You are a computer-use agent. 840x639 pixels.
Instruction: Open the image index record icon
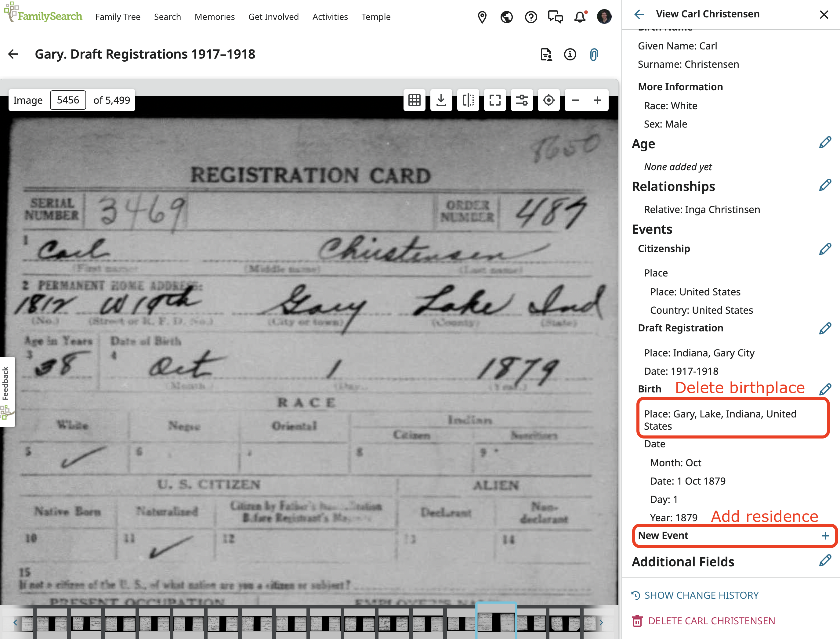546,54
